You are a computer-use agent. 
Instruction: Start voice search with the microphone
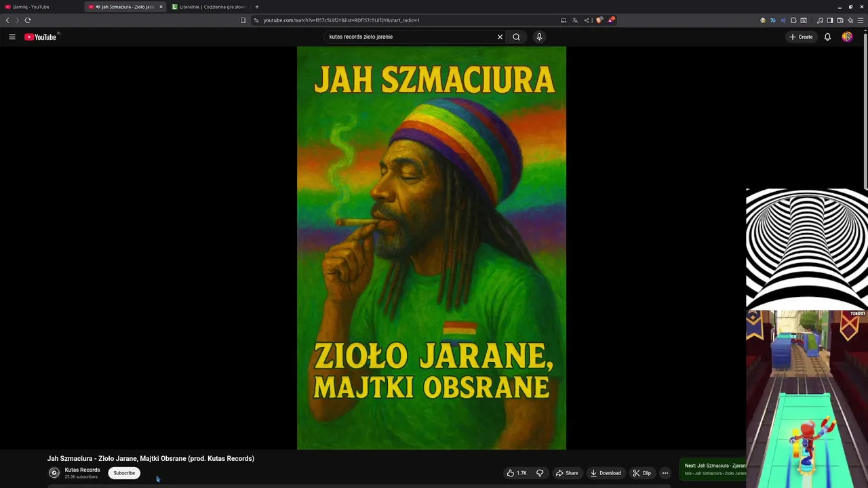click(539, 37)
